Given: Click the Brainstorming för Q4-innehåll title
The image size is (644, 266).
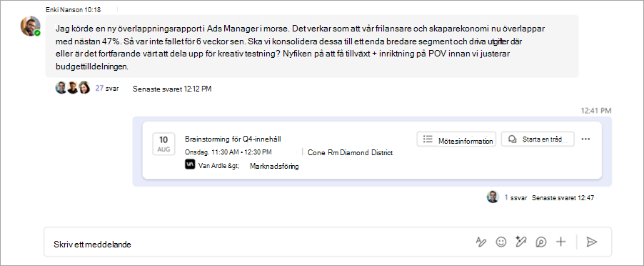Looking at the screenshot, I should tap(233, 139).
